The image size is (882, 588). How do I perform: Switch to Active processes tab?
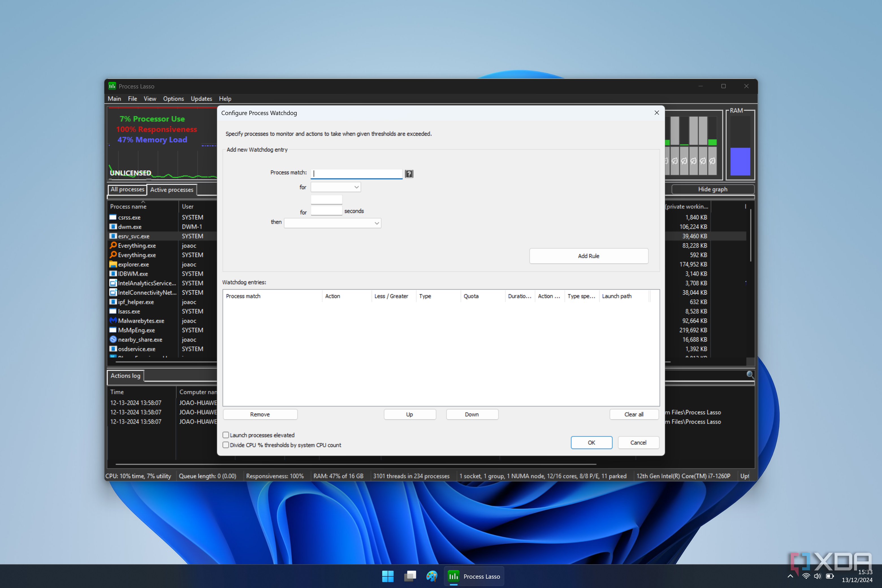[172, 190]
